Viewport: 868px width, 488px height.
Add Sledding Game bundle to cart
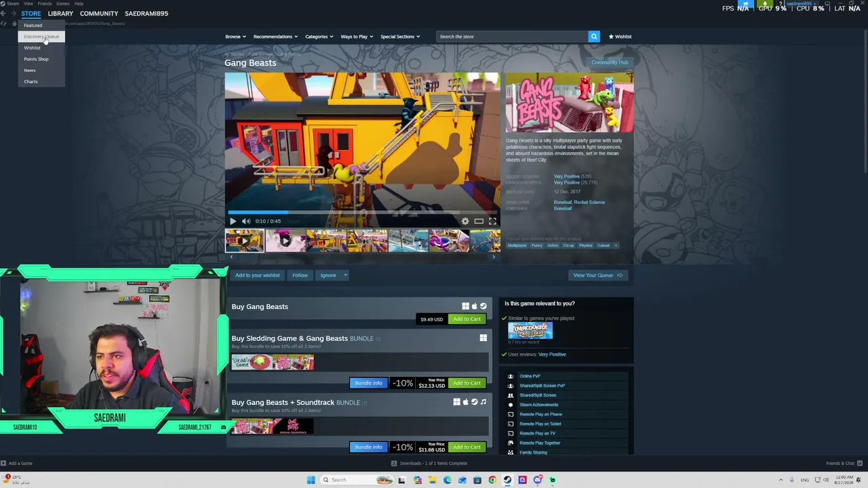467,383
